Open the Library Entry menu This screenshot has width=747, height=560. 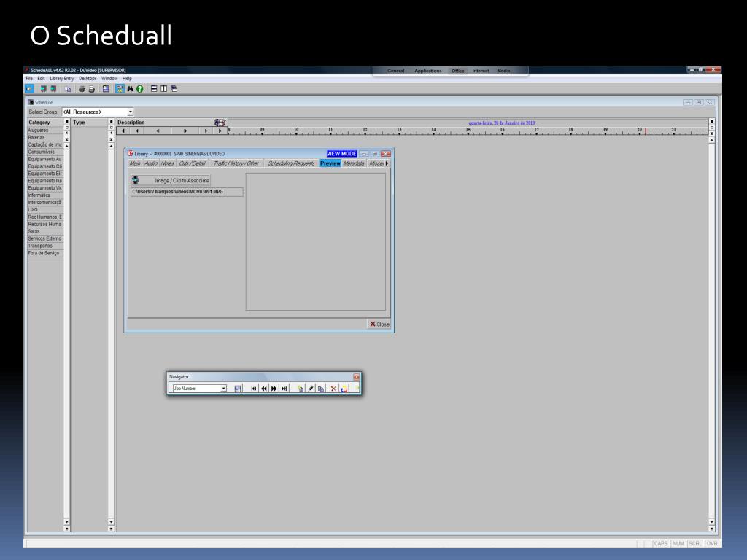62,79
